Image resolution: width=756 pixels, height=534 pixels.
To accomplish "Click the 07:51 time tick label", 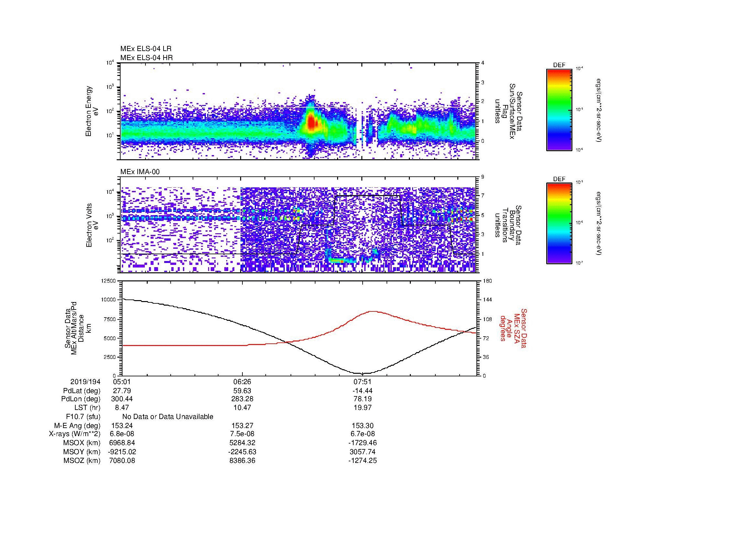I will (x=363, y=382).
